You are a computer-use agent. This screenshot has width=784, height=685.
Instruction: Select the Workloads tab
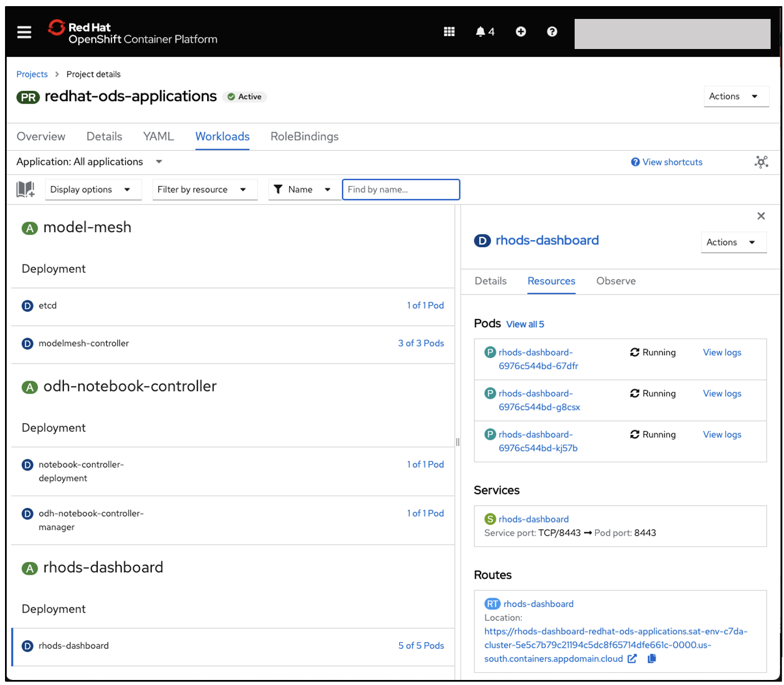(222, 136)
